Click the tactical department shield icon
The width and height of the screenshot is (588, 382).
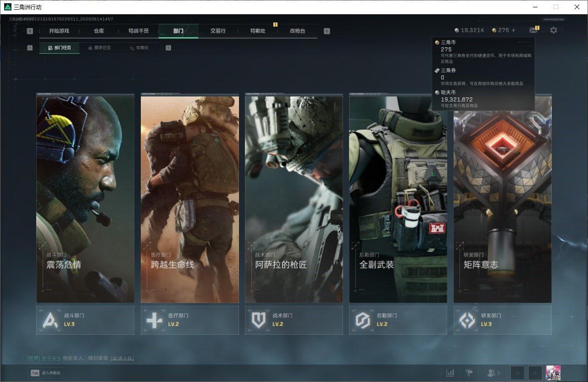tap(259, 320)
